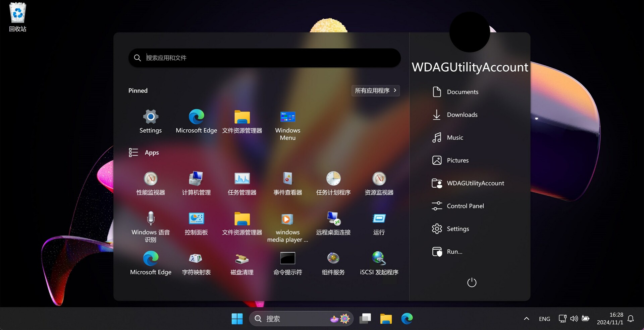This screenshot has height=330, width=644.
Task: Open Control Panel from the side menu
Action: point(465,206)
